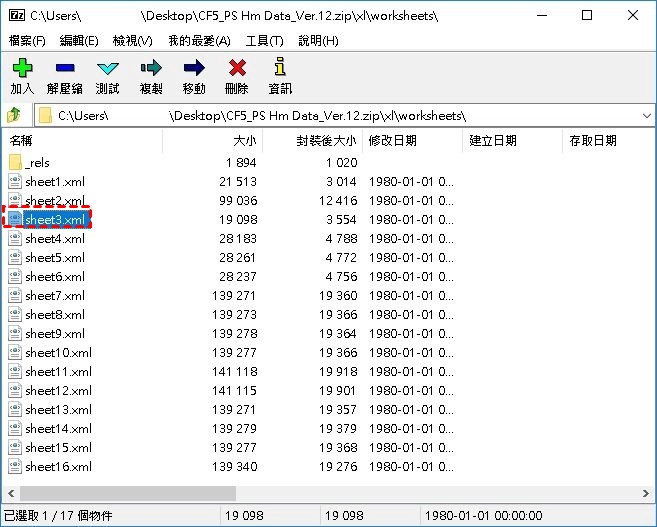Click size value 21 513
Screen dimensions: 657x527
tap(238, 181)
